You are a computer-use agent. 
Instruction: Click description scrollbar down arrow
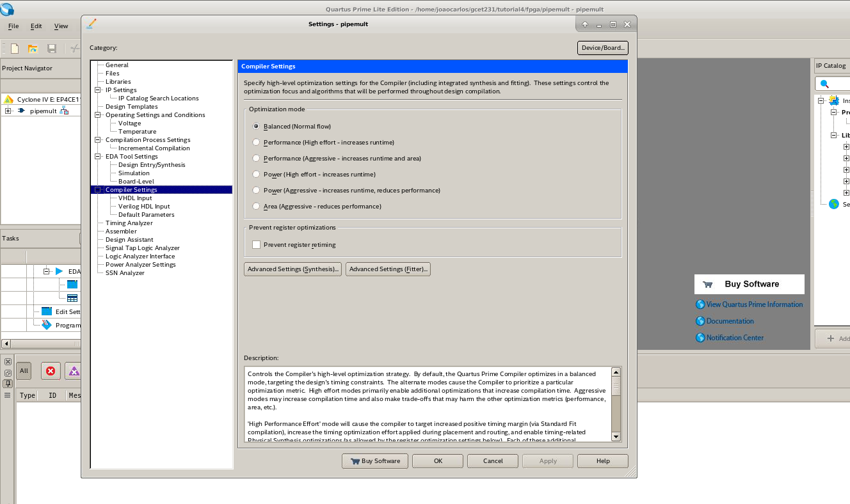click(616, 437)
